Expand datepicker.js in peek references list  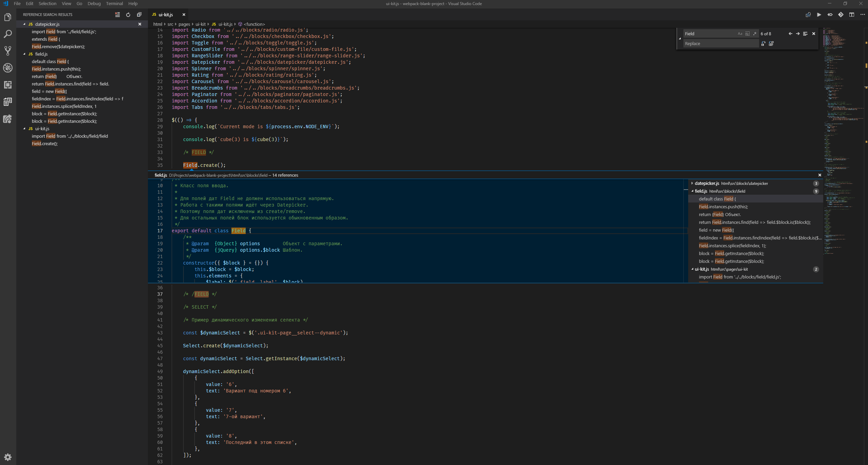(x=692, y=183)
